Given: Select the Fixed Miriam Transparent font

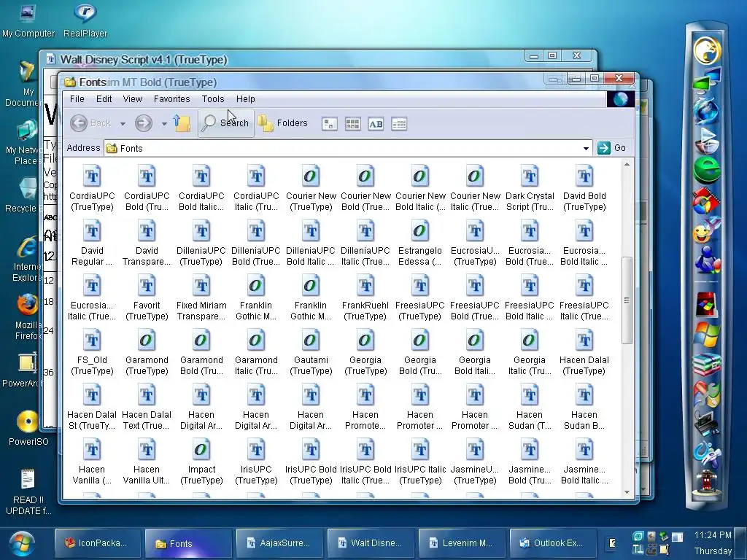Looking at the screenshot, I should point(201,298).
